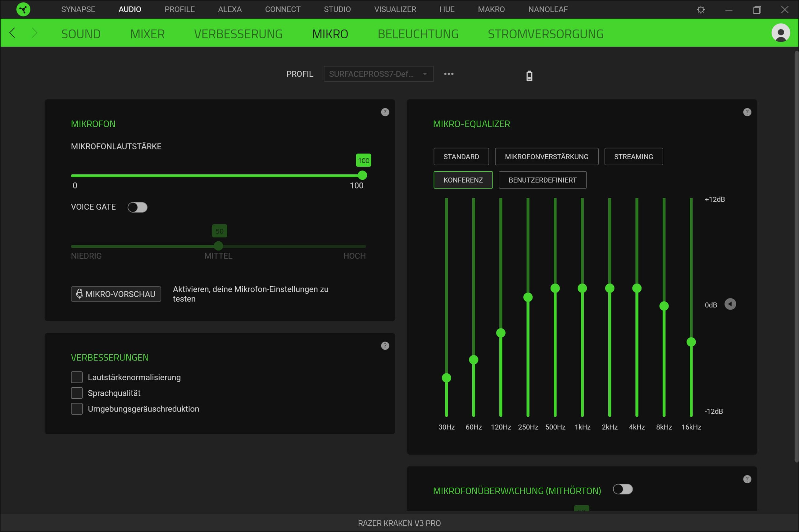Screen dimensions: 799x532
Task: Turn on Mikrofonüberwachung (Mithörton) switch
Action: tap(623, 489)
